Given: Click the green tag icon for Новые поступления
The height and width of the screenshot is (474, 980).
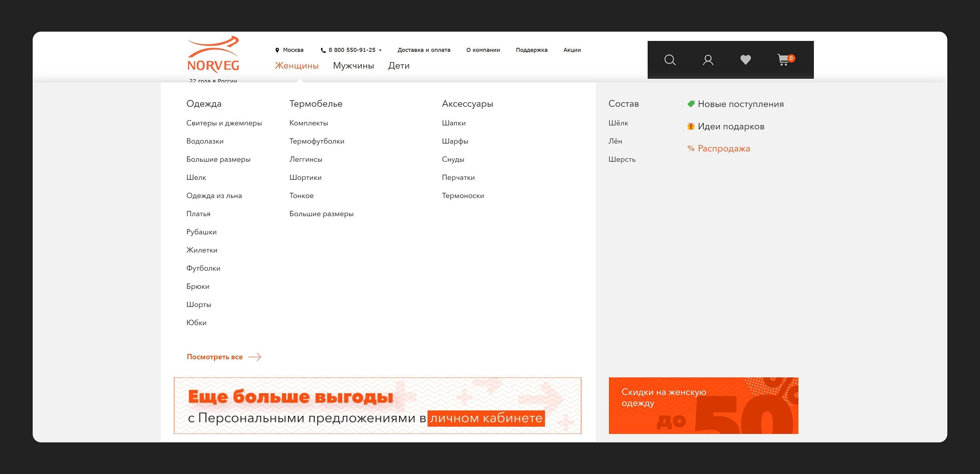Looking at the screenshot, I should pos(691,104).
